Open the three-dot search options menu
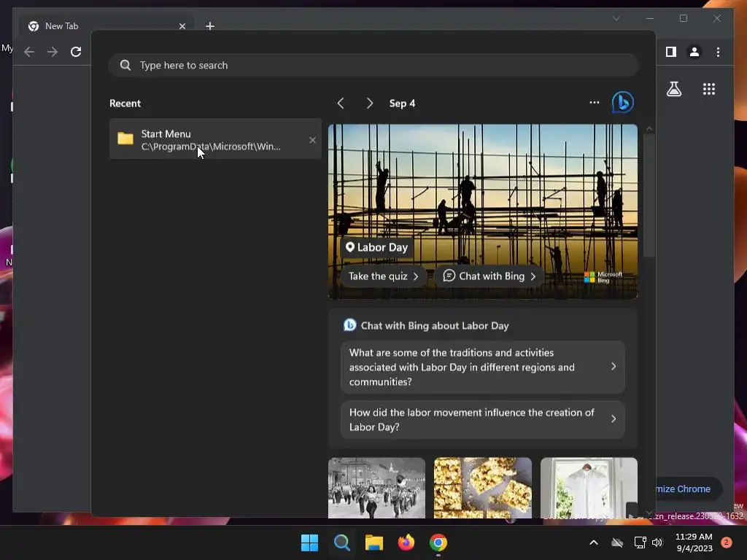 [x=594, y=102]
